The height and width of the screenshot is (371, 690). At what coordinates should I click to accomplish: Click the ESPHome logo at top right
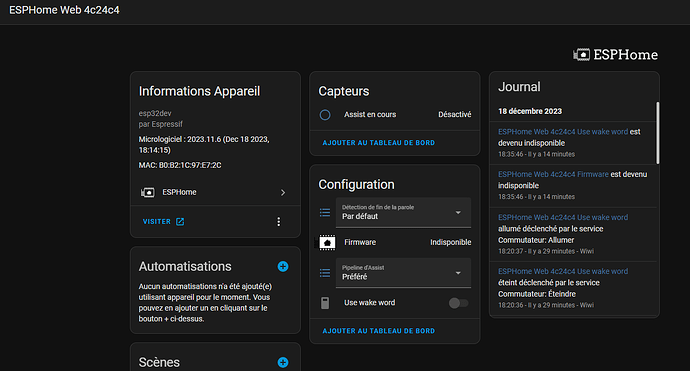coord(615,55)
